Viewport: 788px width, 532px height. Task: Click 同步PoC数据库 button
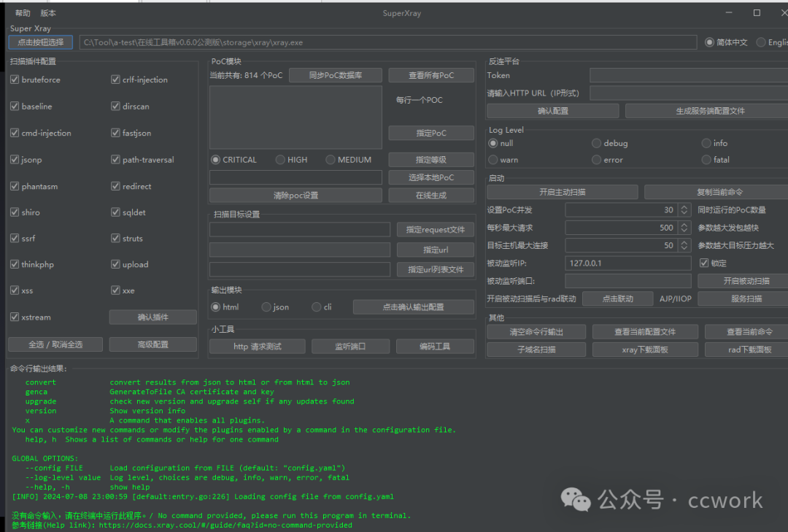(335, 75)
